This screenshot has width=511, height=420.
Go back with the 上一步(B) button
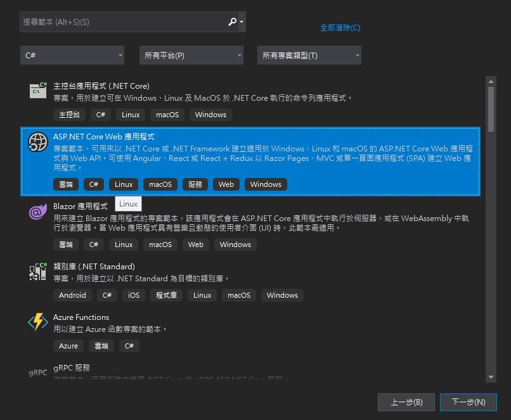(406, 402)
